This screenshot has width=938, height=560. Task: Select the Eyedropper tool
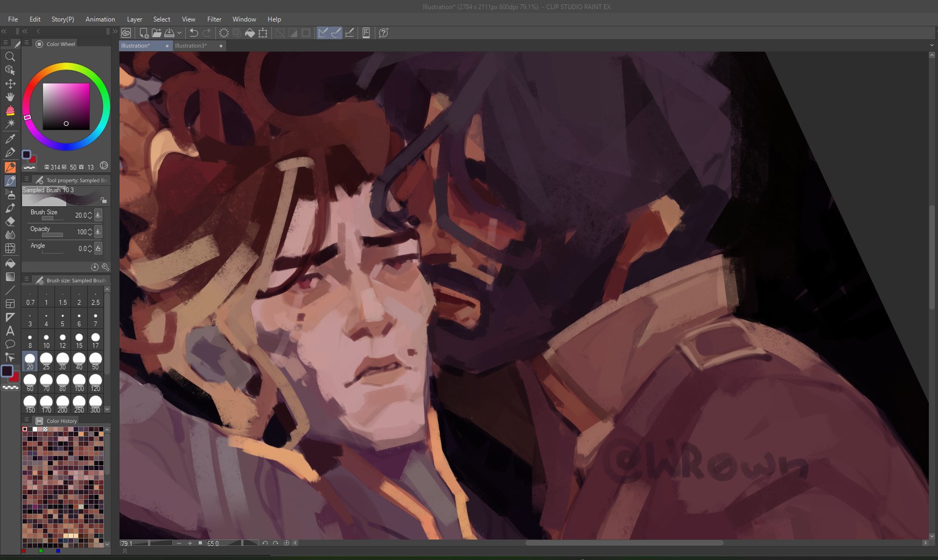pos(10,139)
